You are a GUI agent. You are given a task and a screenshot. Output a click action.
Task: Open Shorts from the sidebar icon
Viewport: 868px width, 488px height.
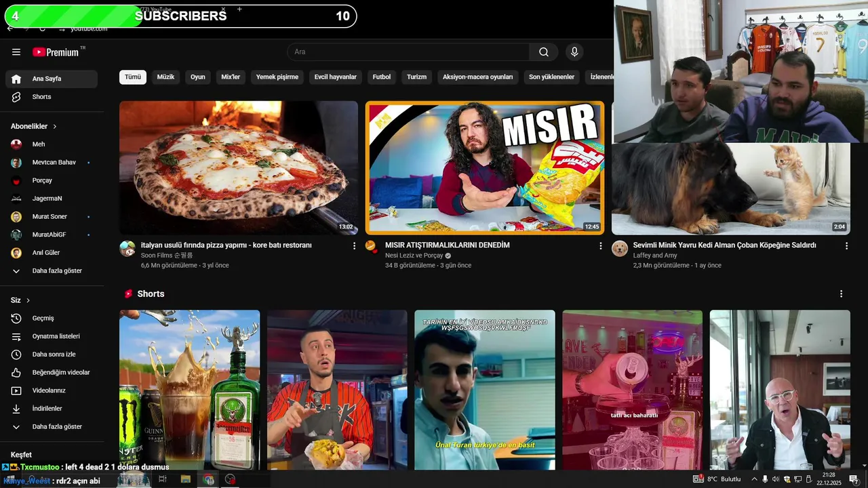(16, 97)
